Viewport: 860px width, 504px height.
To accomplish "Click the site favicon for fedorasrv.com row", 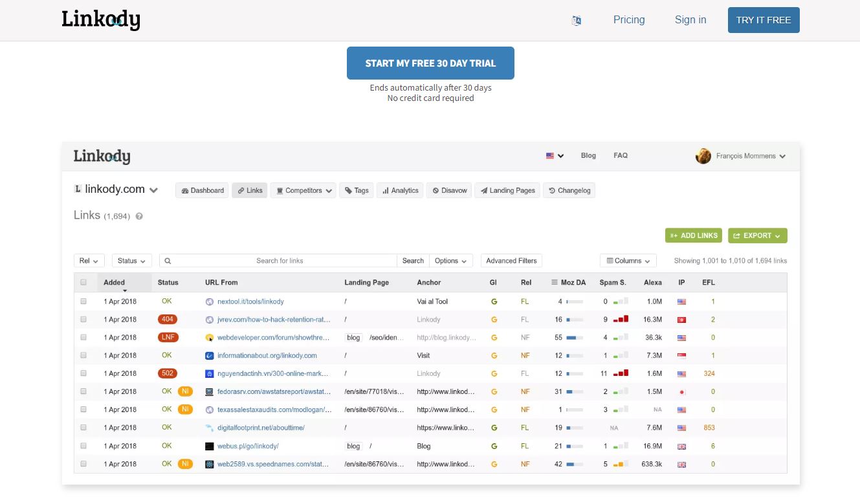I will point(210,391).
